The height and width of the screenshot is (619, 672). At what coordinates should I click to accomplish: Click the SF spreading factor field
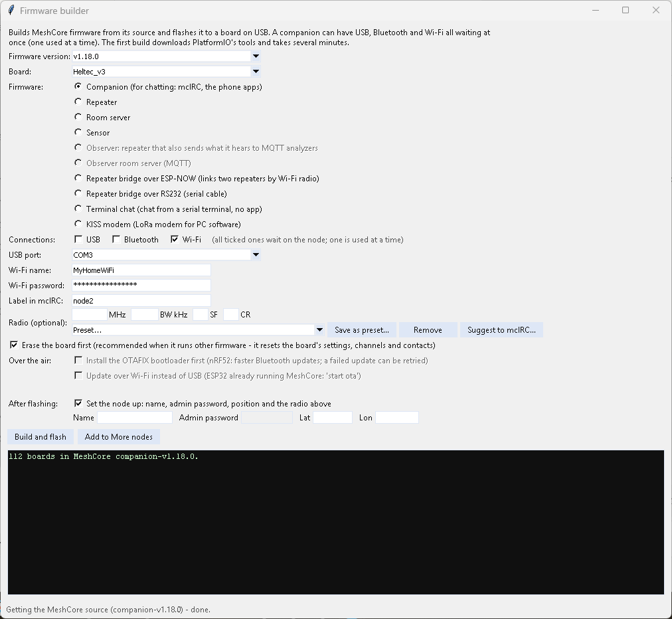click(201, 315)
